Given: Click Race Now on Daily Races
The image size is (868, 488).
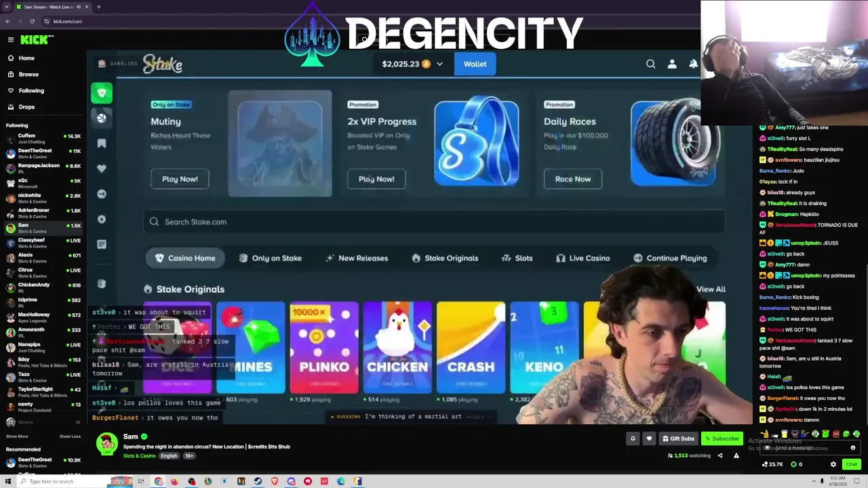Looking at the screenshot, I should (573, 179).
